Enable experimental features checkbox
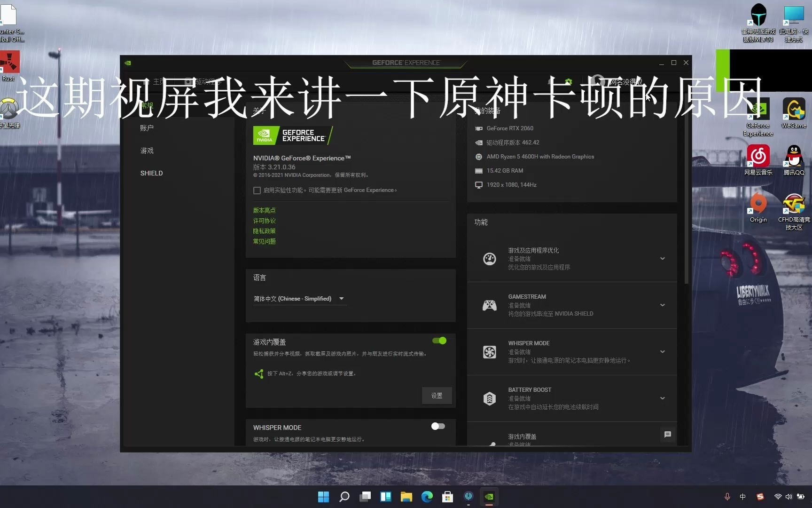 pyautogui.click(x=257, y=190)
